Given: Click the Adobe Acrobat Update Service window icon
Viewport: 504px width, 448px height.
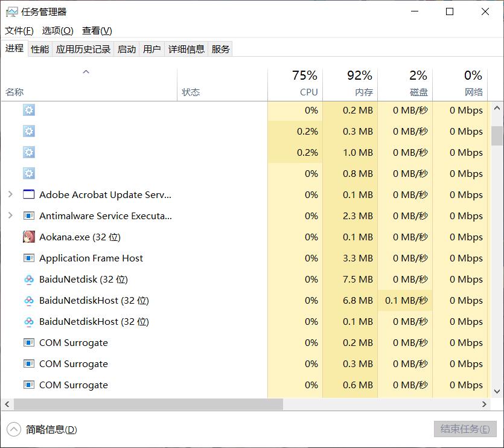Looking at the screenshot, I should (29, 194).
